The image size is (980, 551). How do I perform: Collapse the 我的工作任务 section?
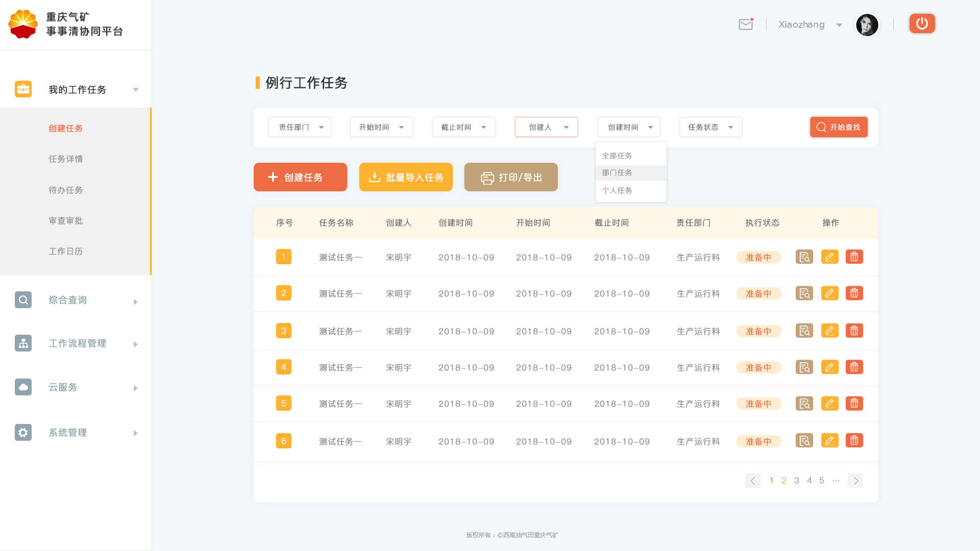[x=135, y=89]
